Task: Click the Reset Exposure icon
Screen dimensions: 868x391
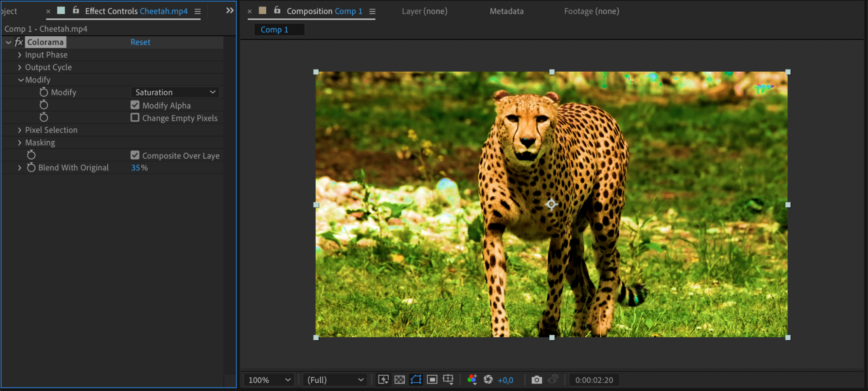Action: [488, 380]
